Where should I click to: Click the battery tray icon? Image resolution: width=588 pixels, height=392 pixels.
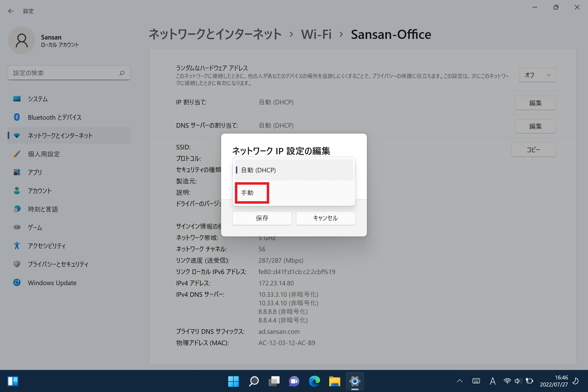click(x=530, y=381)
